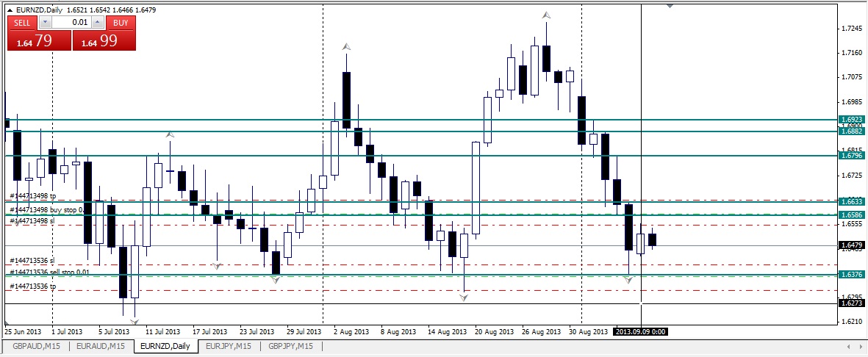The height and width of the screenshot is (357, 868).
Task: Click the EURNZD,Daily chart title text
Action: coord(39,10)
